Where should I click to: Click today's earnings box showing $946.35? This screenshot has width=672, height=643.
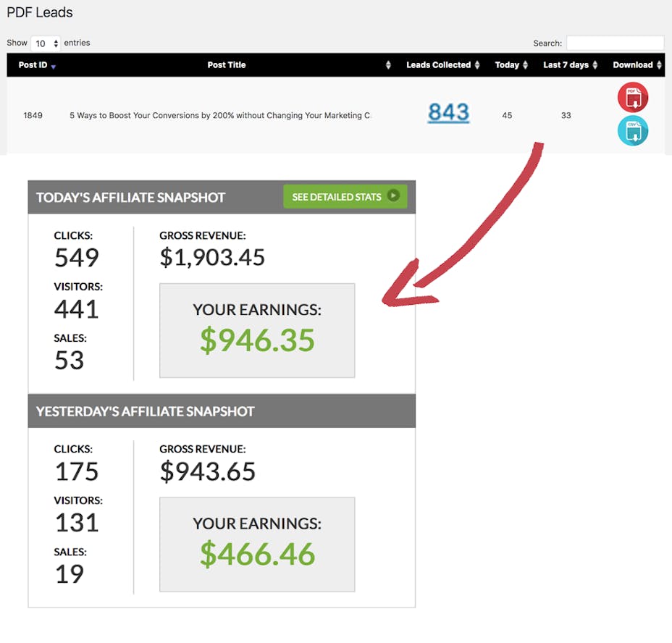(257, 330)
